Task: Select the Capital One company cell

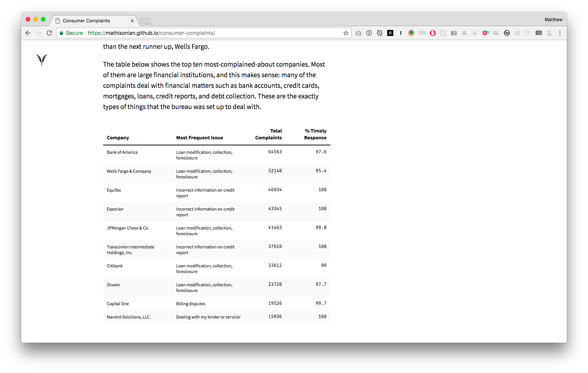Action: point(118,304)
